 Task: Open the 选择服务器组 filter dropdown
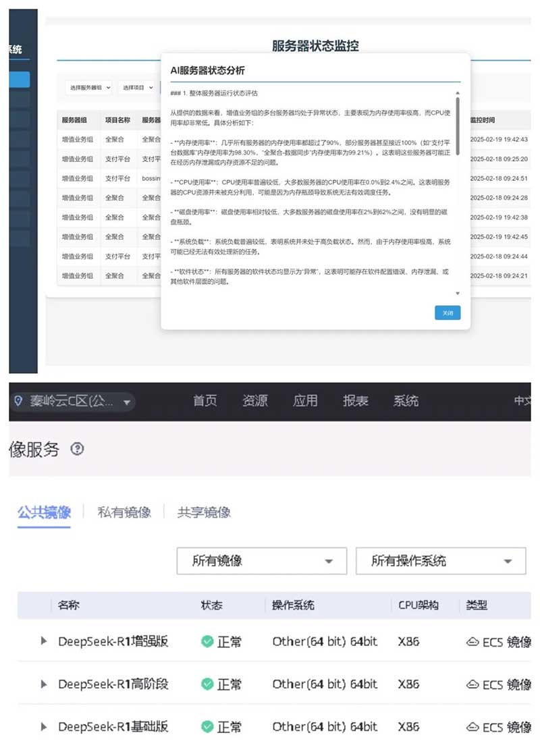[x=88, y=88]
